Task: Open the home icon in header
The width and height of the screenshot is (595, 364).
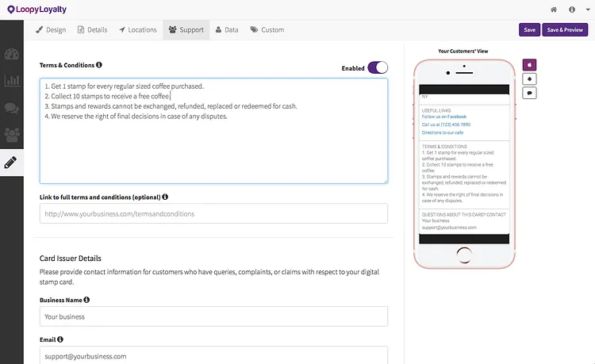Action: click(x=554, y=10)
